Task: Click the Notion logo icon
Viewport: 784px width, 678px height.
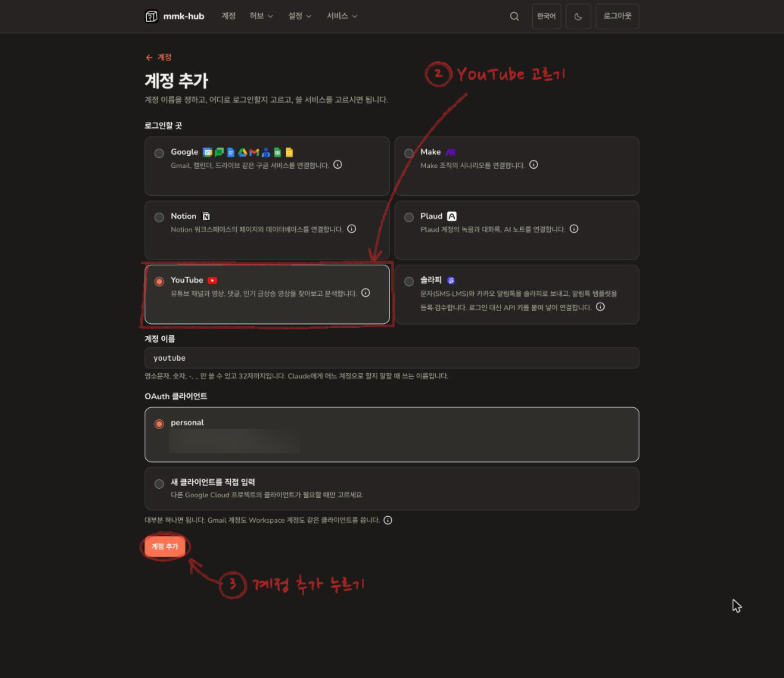Action: [205, 216]
